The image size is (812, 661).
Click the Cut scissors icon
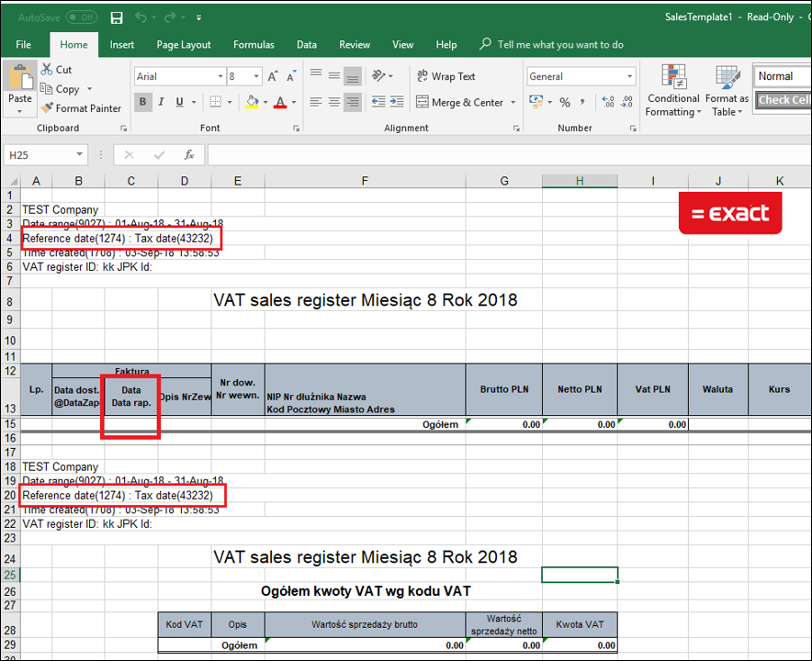pyautogui.click(x=48, y=70)
